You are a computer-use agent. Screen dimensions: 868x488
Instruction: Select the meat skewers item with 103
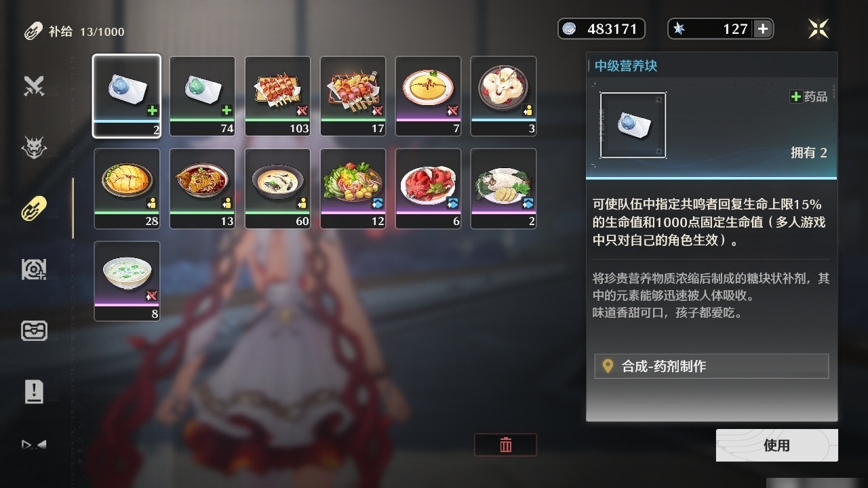coord(277,96)
